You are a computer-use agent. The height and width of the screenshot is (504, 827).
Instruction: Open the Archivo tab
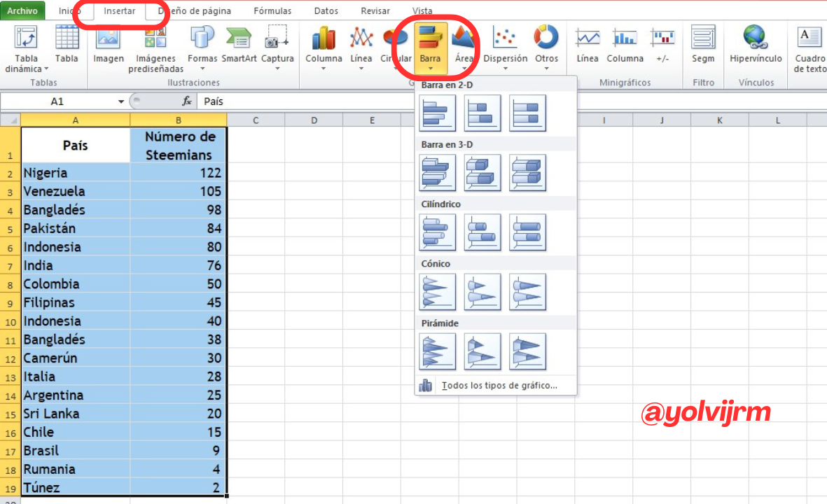[22, 10]
